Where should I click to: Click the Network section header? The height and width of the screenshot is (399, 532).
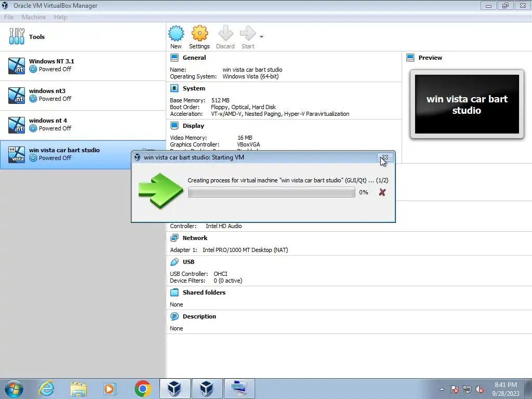point(195,238)
